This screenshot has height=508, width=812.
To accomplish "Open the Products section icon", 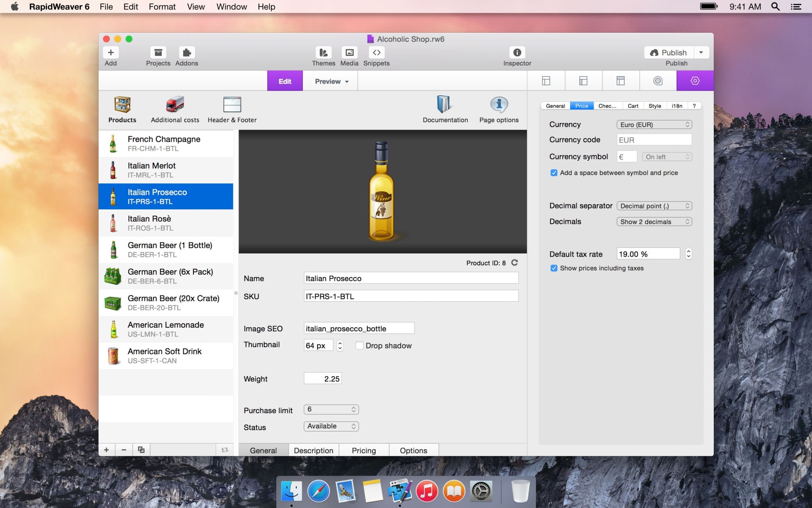I will [122, 104].
